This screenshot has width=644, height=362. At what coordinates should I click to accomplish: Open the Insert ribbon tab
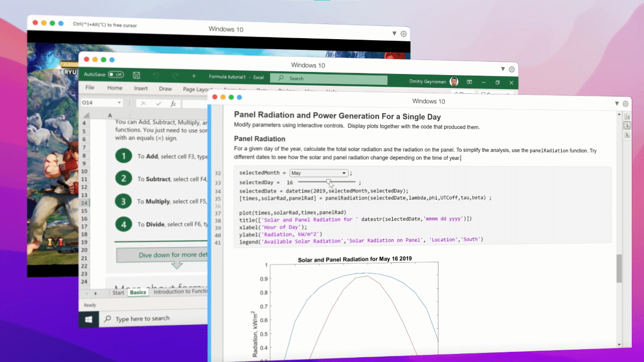141,88
